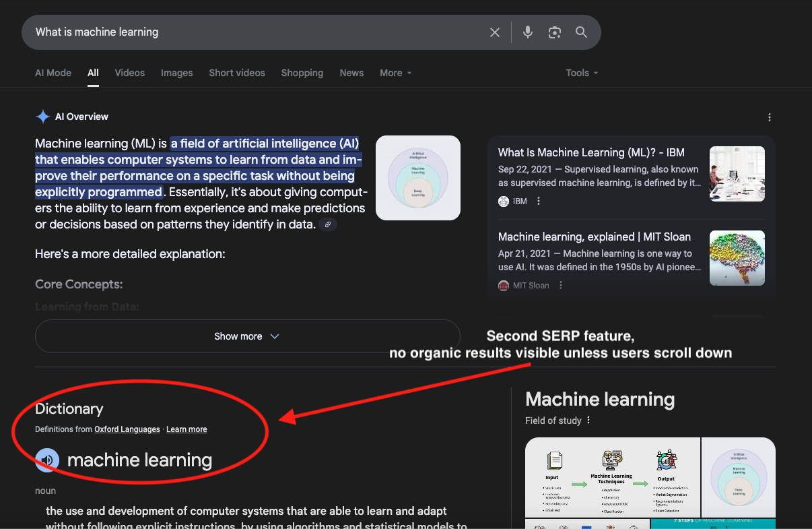
Task: Switch to the Videos tab
Action: point(129,73)
